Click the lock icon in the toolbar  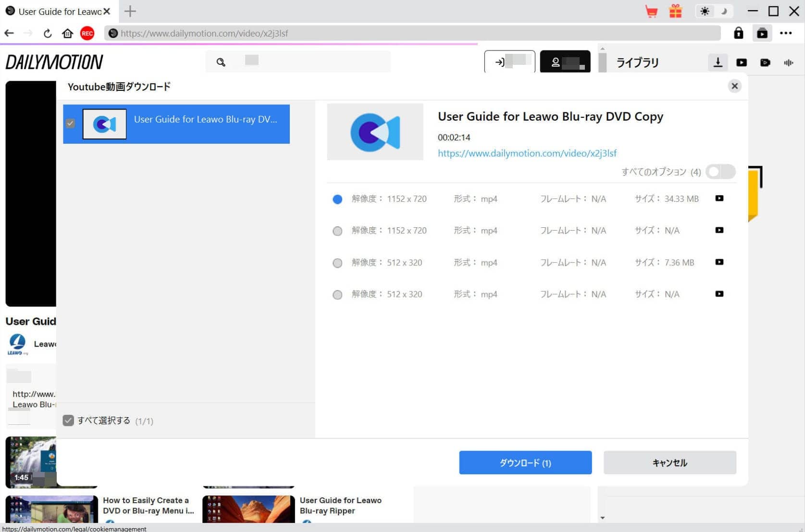coord(738,33)
